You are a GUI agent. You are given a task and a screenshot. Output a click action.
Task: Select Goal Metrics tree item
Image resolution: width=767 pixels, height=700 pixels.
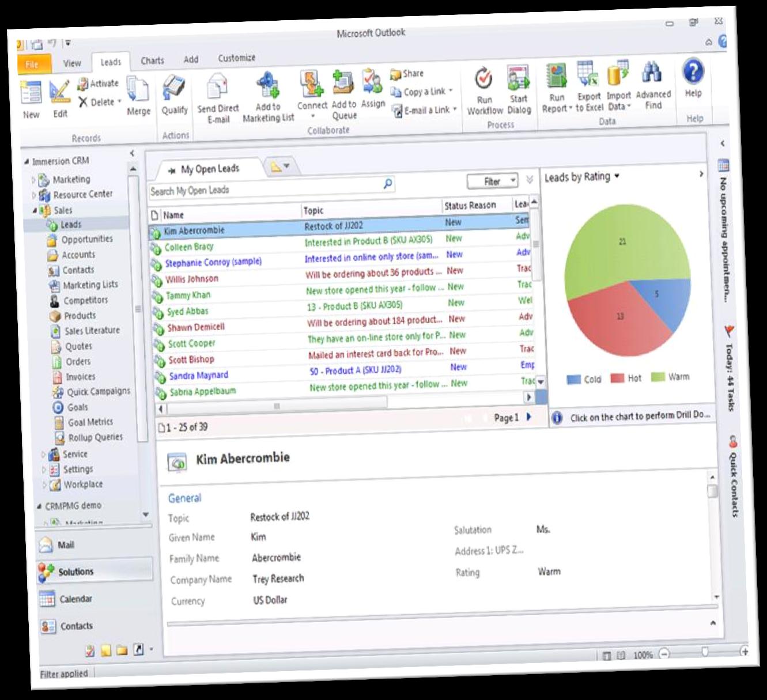pos(90,422)
